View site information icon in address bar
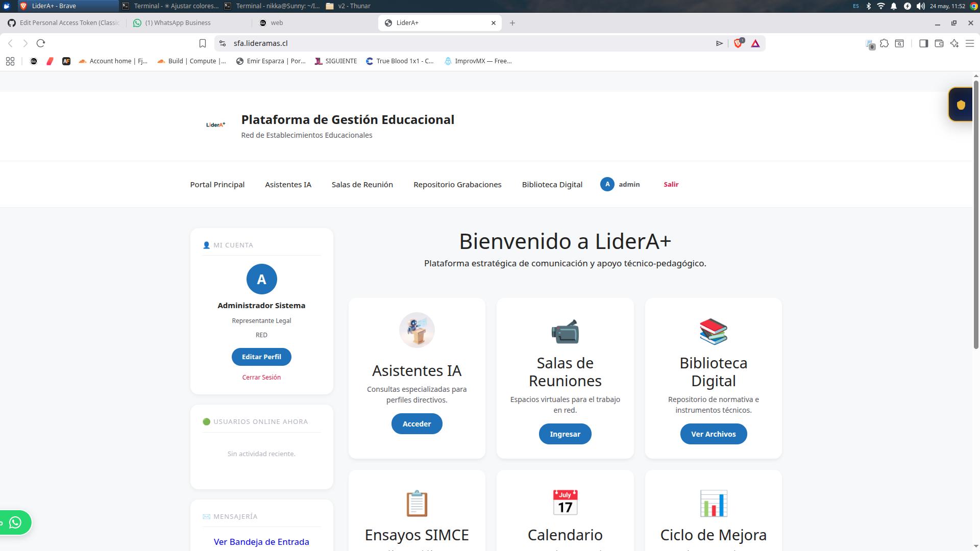Image resolution: width=980 pixels, height=551 pixels. point(223,43)
